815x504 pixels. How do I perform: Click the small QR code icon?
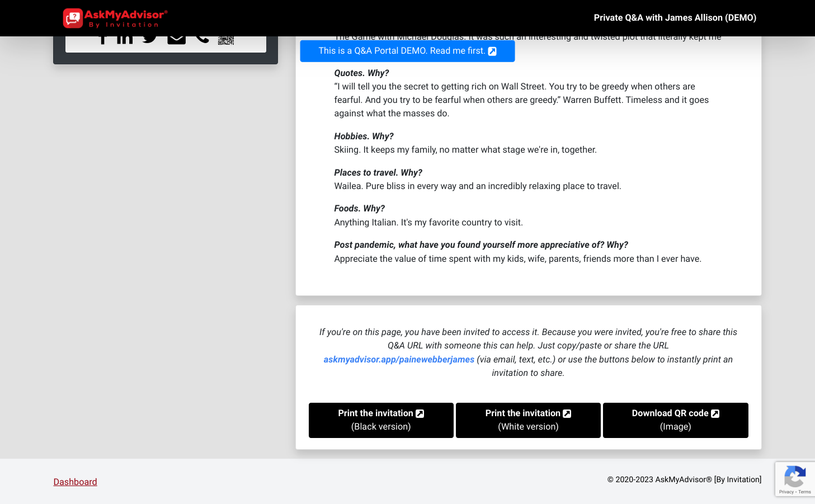click(x=226, y=40)
